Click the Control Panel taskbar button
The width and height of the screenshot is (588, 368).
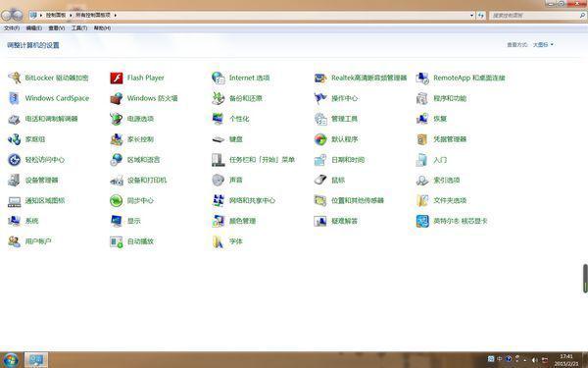[x=36, y=360]
